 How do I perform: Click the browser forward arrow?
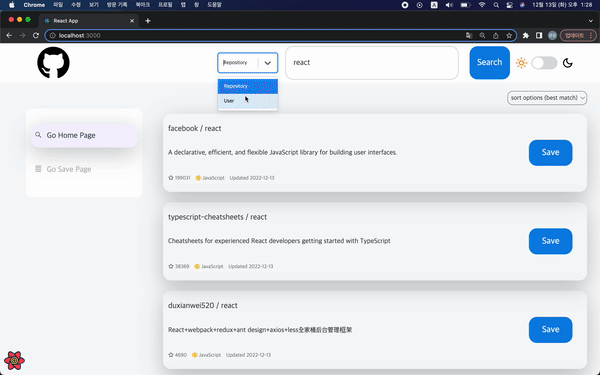(23, 35)
